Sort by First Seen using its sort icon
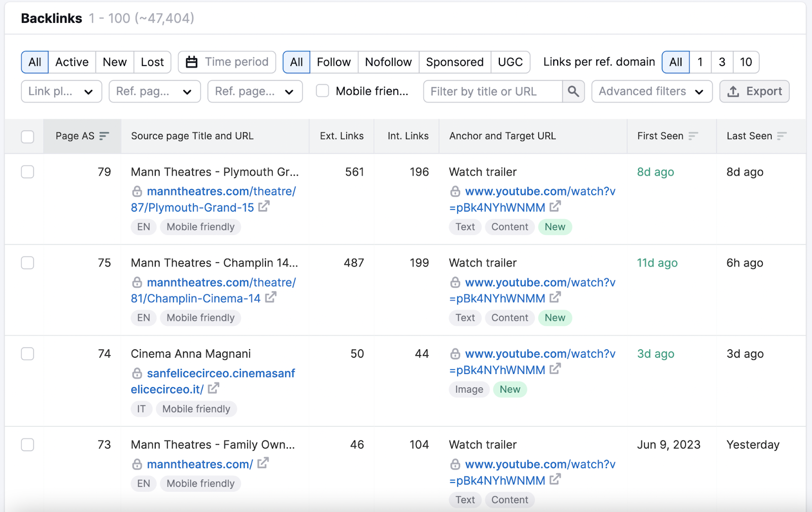 (x=693, y=136)
